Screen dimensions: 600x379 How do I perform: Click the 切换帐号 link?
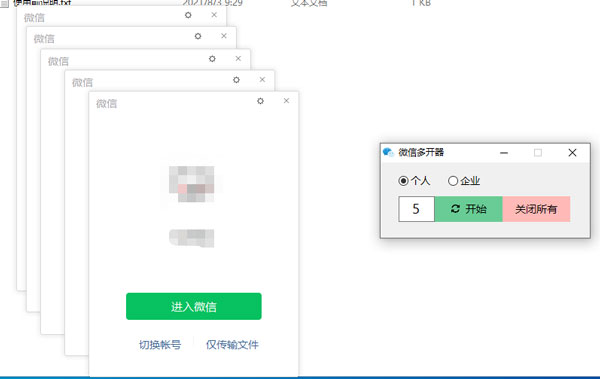click(160, 345)
